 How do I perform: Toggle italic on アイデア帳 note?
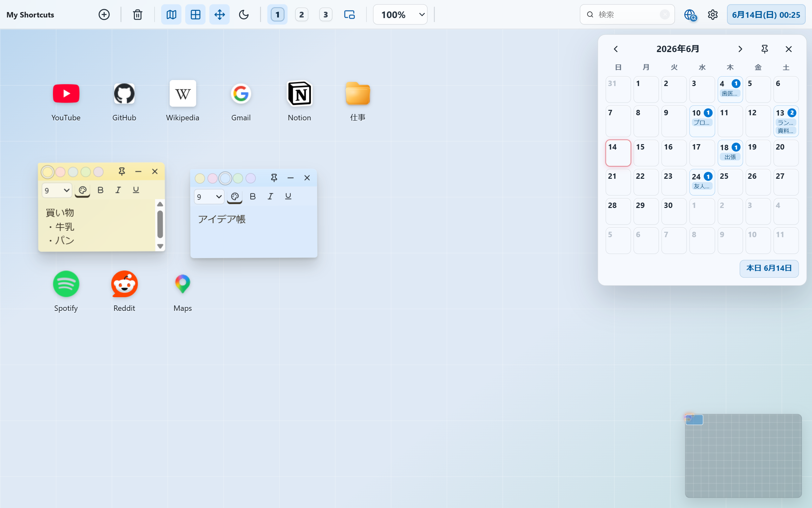pyautogui.click(x=271, y=197)
